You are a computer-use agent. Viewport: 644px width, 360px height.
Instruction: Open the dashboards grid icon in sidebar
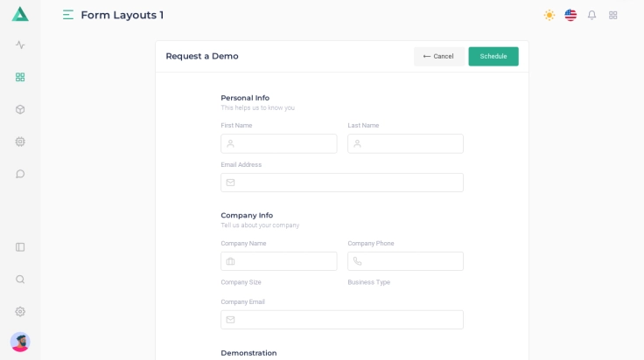click(20, 77)
